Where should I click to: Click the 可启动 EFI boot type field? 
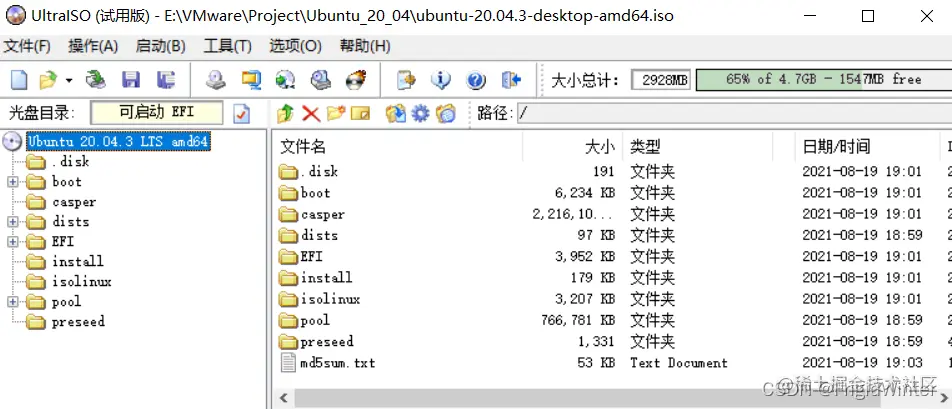156,113
